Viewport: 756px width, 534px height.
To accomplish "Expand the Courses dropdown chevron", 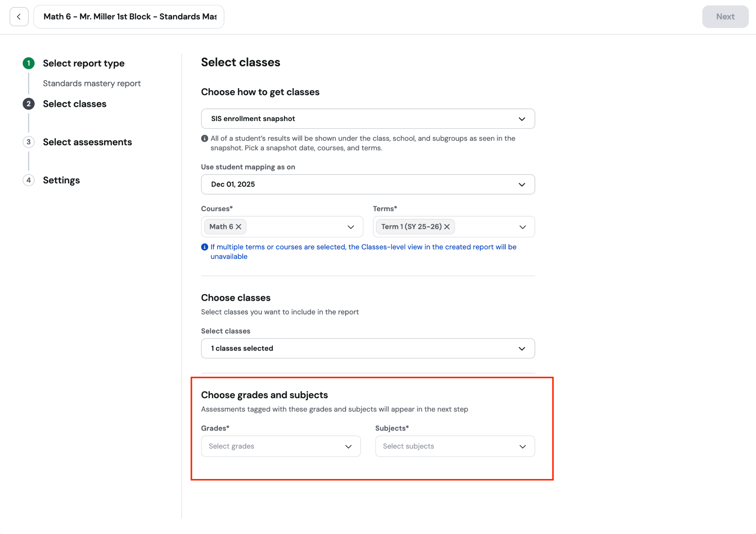I will pos(351,227).
